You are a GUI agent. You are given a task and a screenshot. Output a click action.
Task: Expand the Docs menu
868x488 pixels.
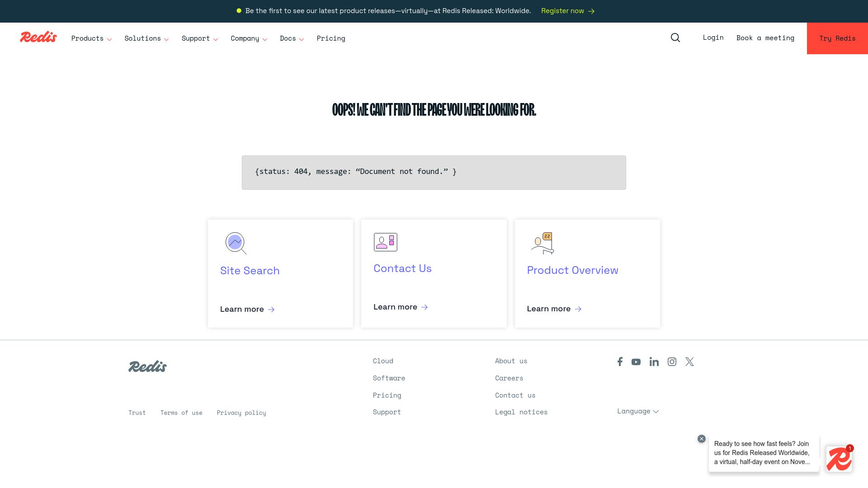click(292, 38)
